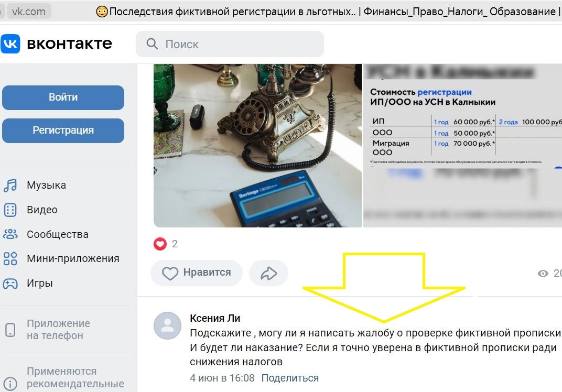This screenshot has width=562, height=392.
Task: Open the Видео section icon
Action: tap(10, 210)
